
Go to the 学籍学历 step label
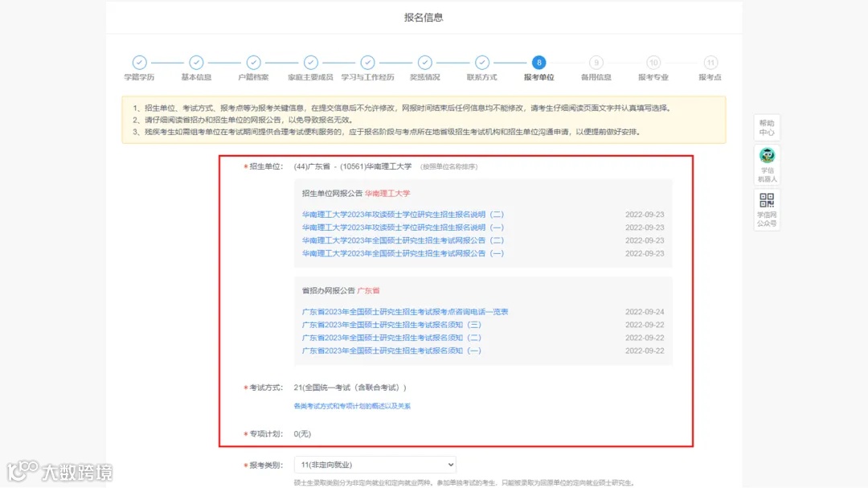(x=140, y=77)
